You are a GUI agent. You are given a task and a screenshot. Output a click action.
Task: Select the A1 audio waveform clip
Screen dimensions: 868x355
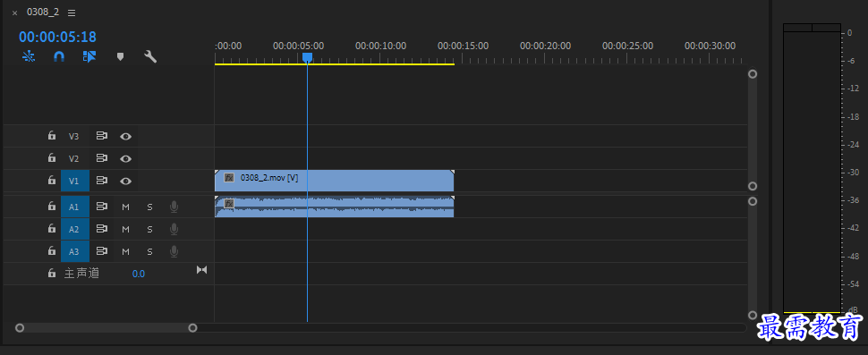[x=335, y=207]
